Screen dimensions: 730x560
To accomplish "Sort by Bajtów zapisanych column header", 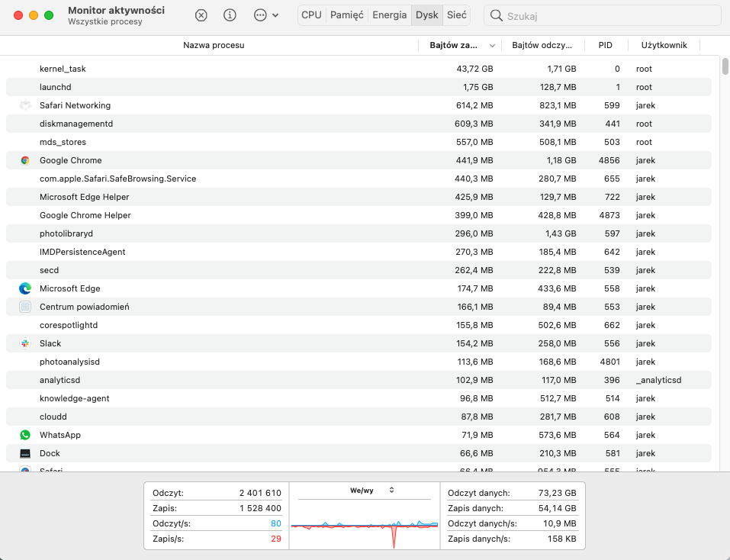I will point(454,45).
